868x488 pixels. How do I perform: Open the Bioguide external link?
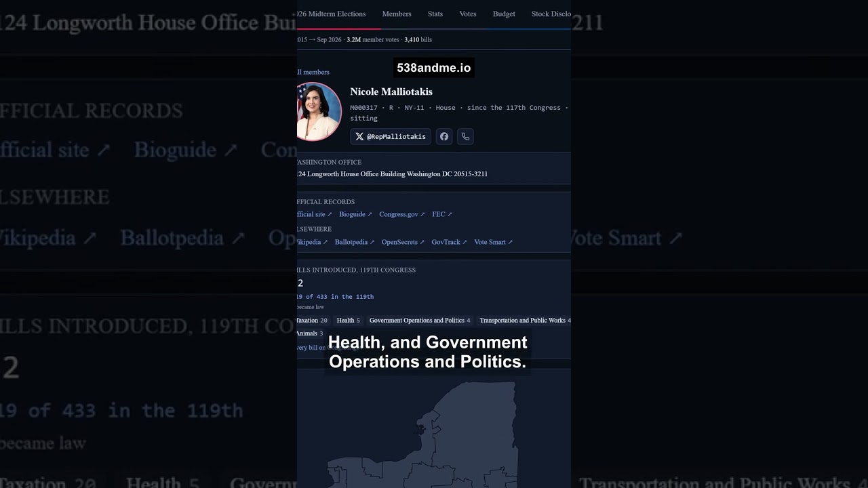tap(356, 214)
